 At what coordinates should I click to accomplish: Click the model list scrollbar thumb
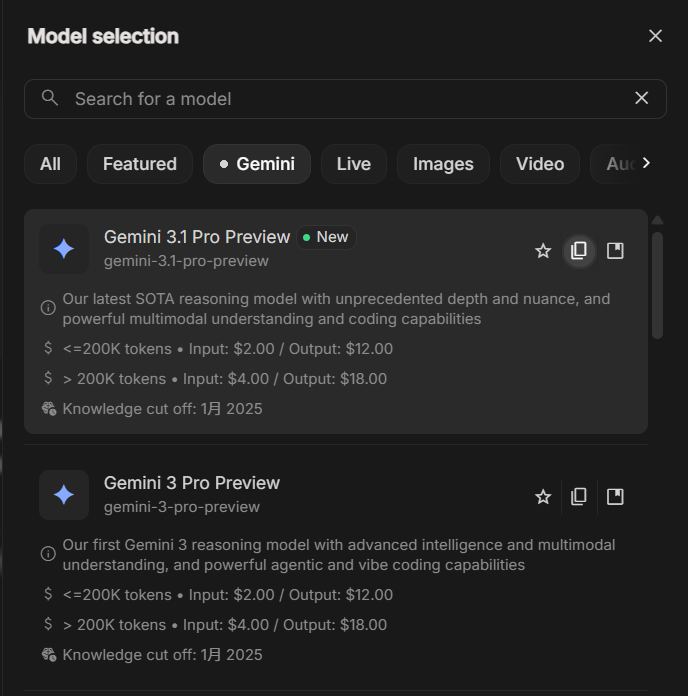point(657,285)
